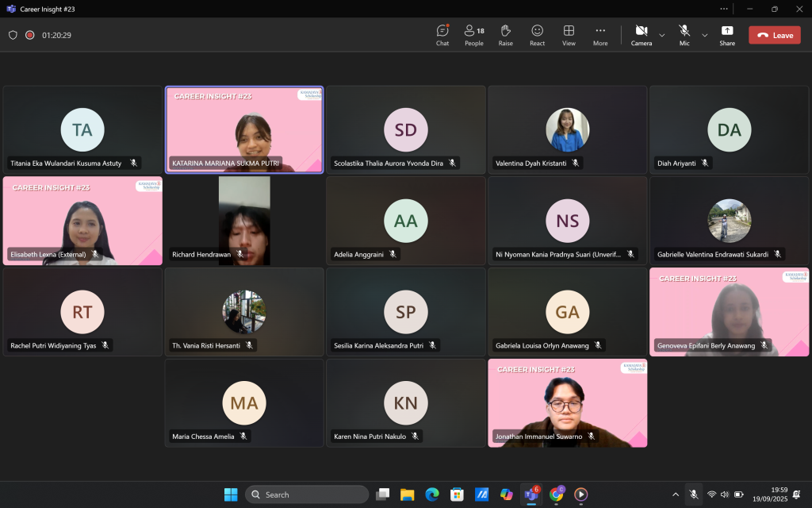Toggle system tray microphone mute icon

pyautogui.click(x=694, y=495)
